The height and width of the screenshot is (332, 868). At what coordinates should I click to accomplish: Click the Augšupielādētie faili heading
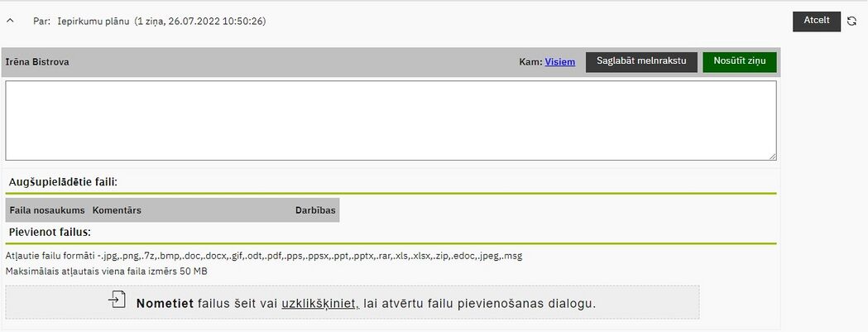pyautogui.click(x=63, y=181)
